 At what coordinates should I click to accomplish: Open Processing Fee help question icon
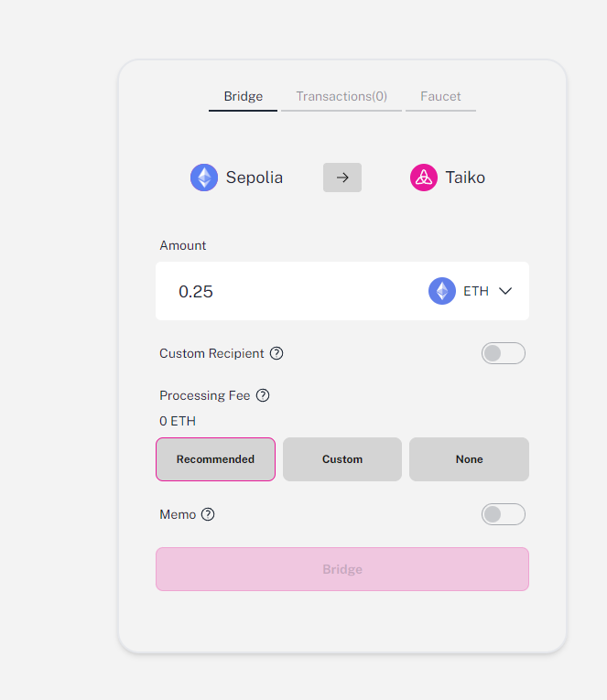pyautogui.click(x=263, y=395)
